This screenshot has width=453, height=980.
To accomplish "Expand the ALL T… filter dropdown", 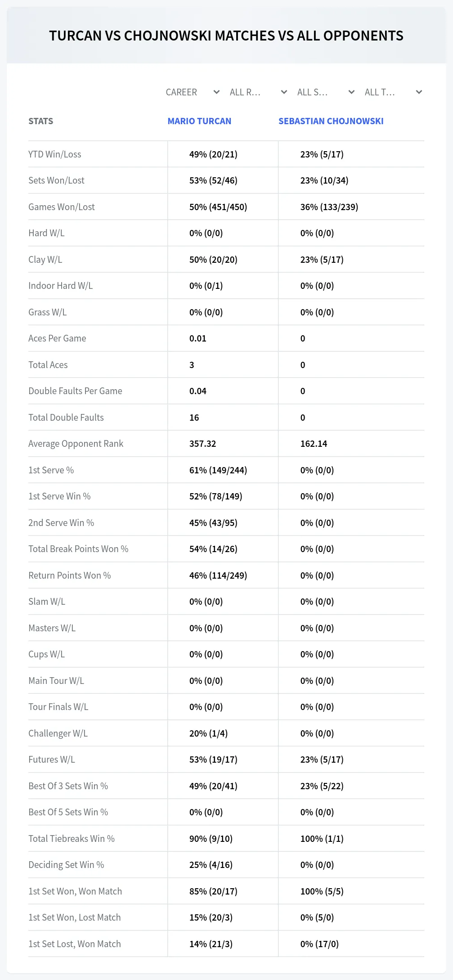I will click(x=393, y=92).
